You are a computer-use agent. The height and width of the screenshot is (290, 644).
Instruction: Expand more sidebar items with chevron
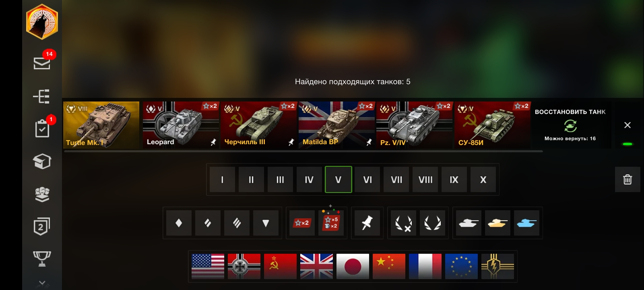(42, 283)
